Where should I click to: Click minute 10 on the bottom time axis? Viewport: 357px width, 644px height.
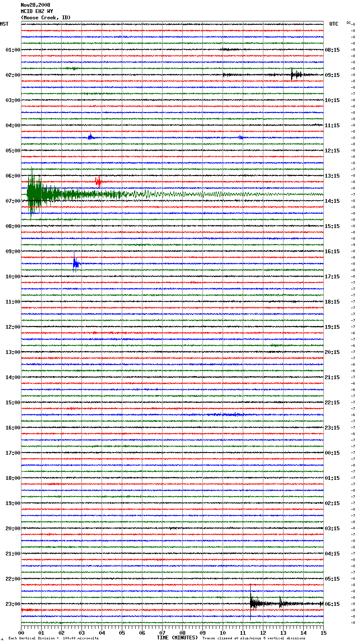(x=223, y=633)
